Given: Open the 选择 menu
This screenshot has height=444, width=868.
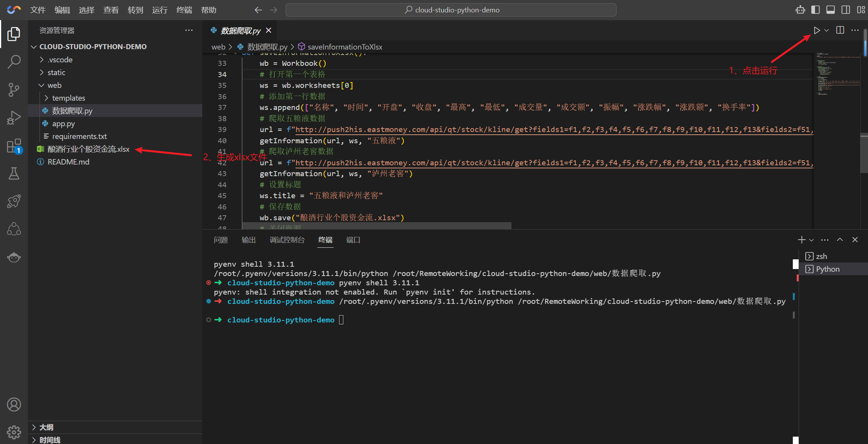Looking at the screenshot, I should coord(86,10).
